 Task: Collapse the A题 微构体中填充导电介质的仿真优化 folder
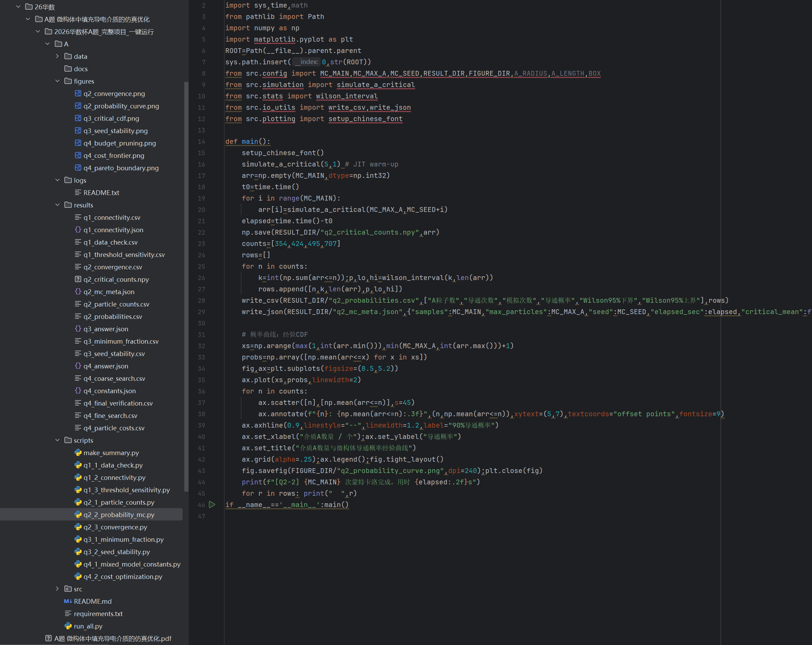point(28,19)
